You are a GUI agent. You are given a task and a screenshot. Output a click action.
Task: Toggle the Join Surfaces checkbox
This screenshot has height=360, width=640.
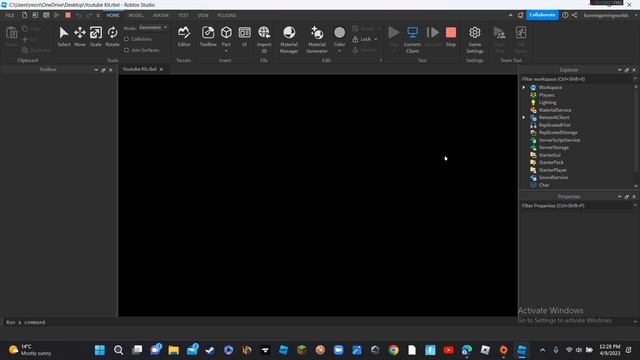[127, 50]
